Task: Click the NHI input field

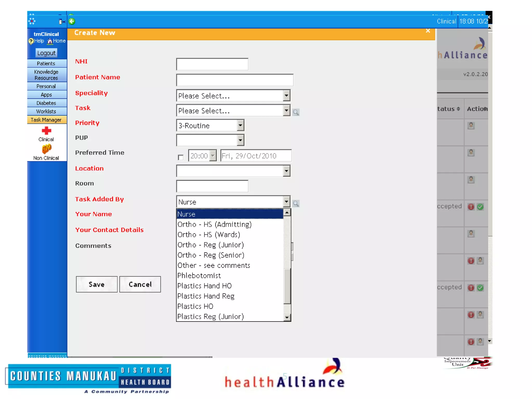Action: coord(212,64)
